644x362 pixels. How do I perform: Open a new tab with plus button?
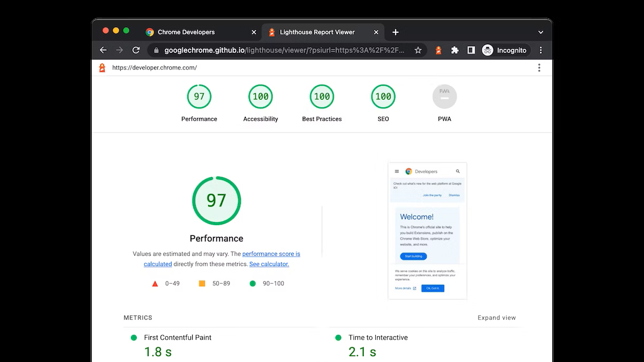(x=396, y=32)
